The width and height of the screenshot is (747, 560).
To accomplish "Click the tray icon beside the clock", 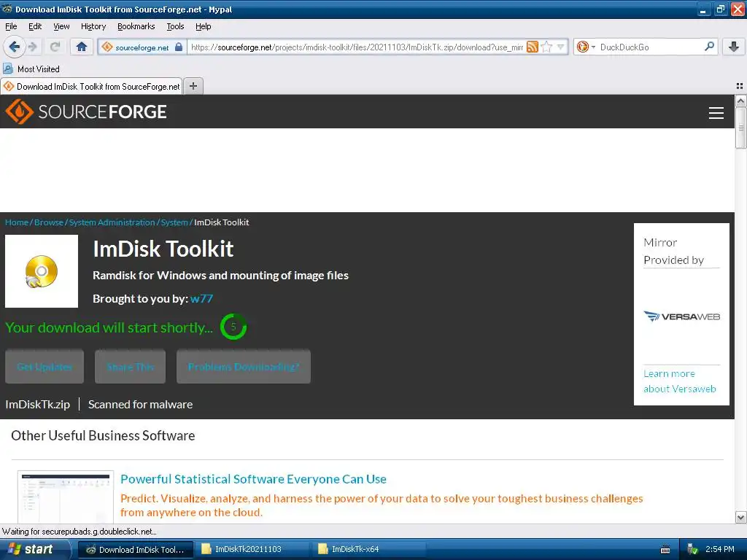I will [x=693, y=550].
